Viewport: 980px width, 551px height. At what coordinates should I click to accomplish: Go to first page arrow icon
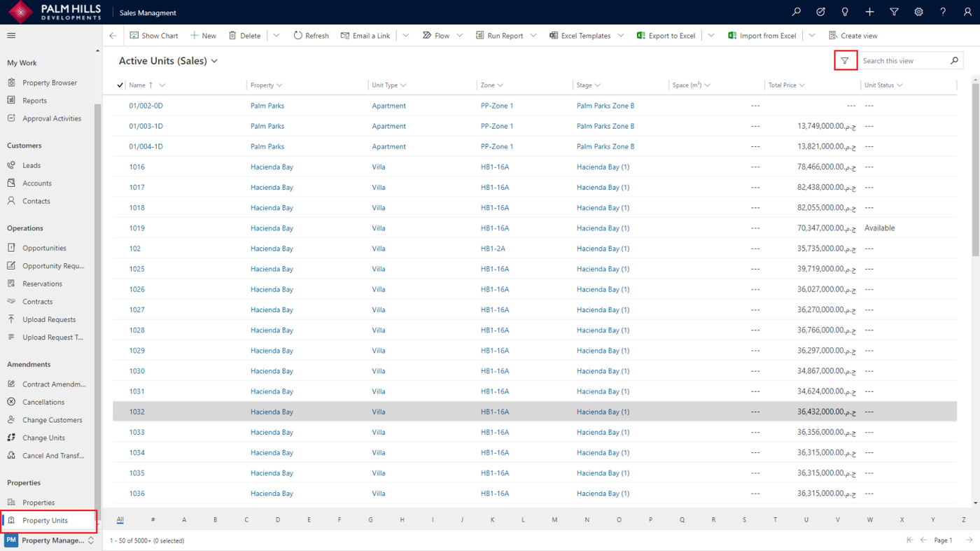[x=910, y=540]
